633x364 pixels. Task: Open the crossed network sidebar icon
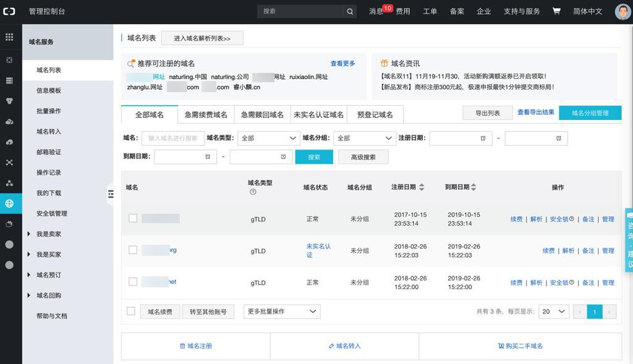pos(9,163)
